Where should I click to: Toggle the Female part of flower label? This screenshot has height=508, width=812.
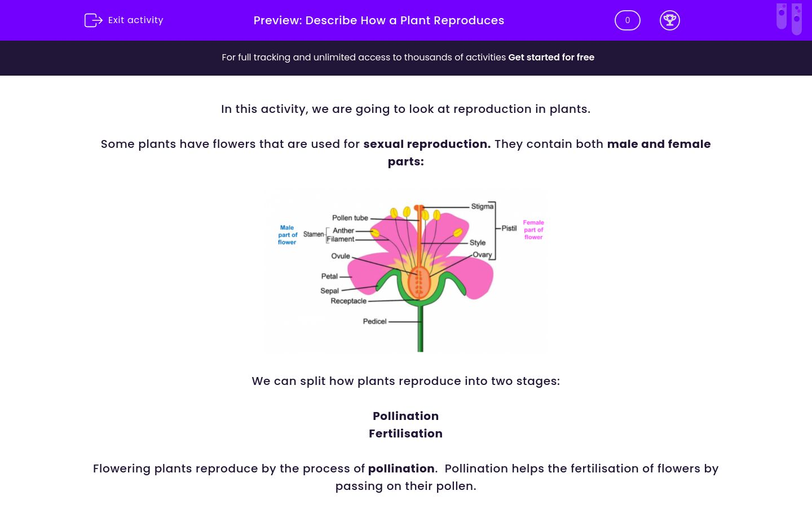pos(533,229)
